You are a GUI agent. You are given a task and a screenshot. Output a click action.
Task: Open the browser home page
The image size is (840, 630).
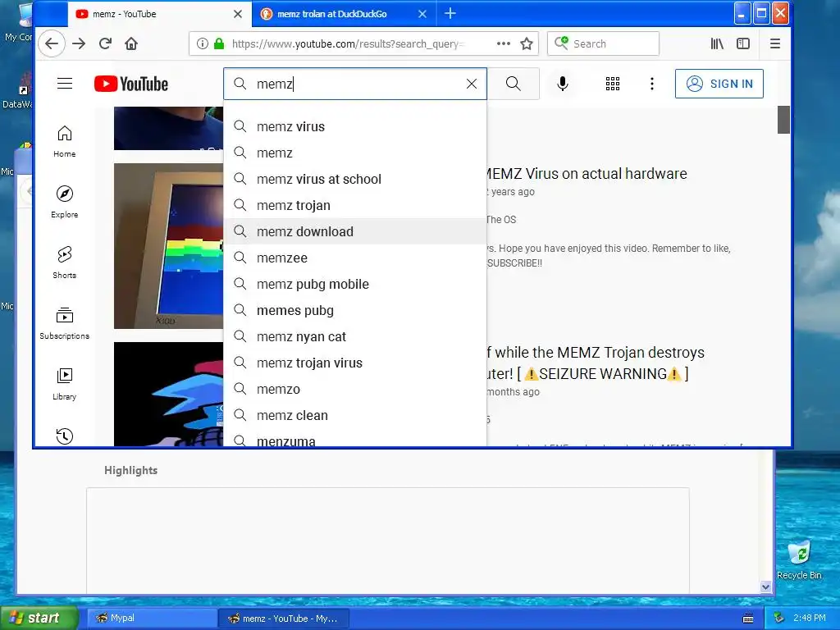pyautogui.click(x=131, y=43)
